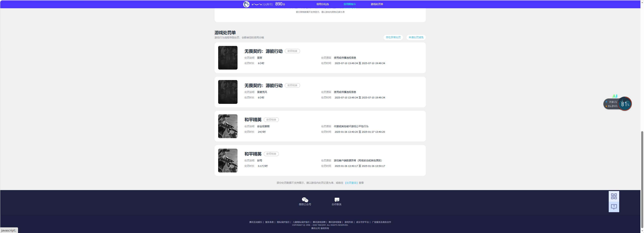Click the 处罚结束 badge in the 安全观察期 card

click(271, 120)
